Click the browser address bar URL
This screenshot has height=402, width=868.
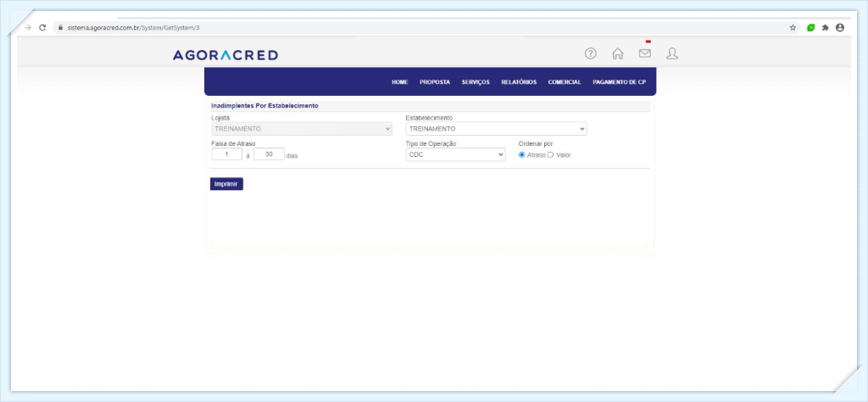pos(133,27)
